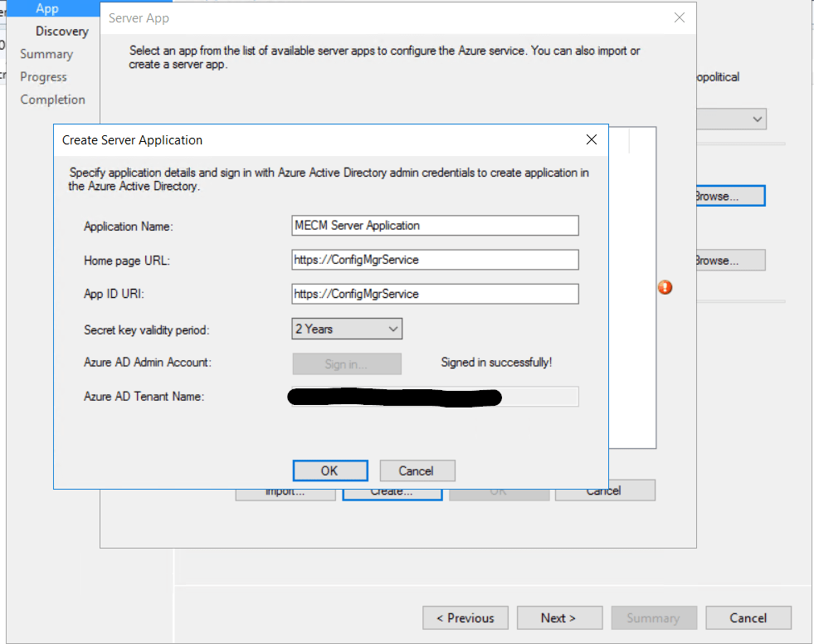
Task: Click the Application Name input field
Action: coord(435,225)
